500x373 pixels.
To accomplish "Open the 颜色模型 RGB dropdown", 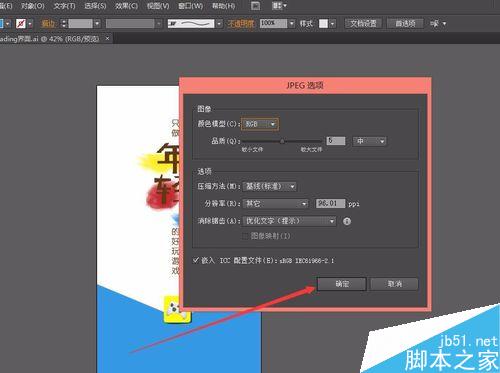I will click(x=260, y=124).
